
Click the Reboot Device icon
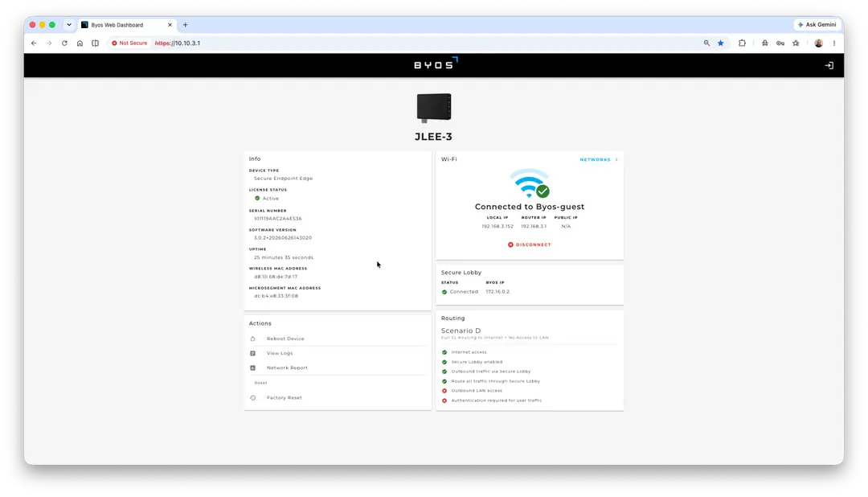tap(253, 339)
